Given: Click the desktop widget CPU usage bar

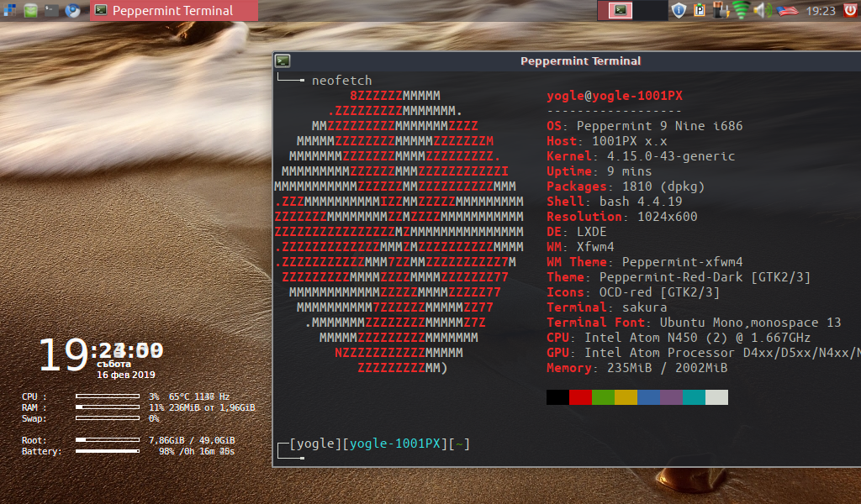Looking at the screenshot, I should tap(108, 396).
